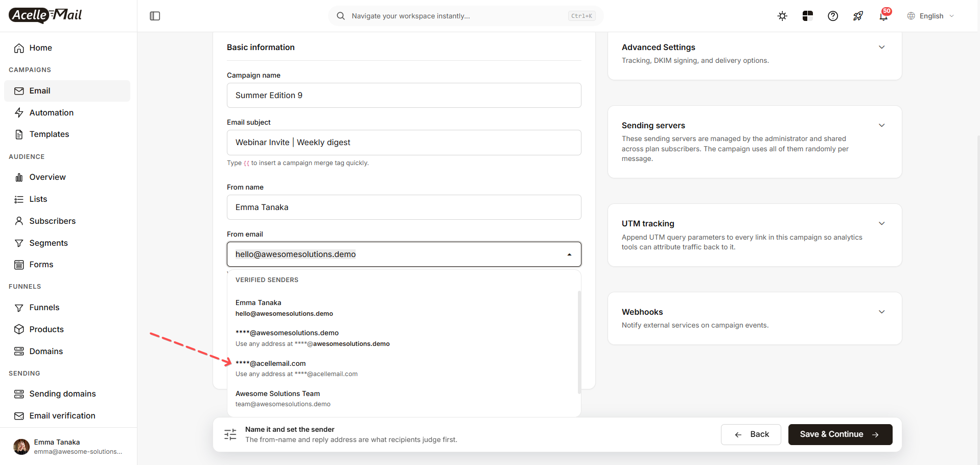
Task: Click the Overview chart icon
Action: [19, 177]
